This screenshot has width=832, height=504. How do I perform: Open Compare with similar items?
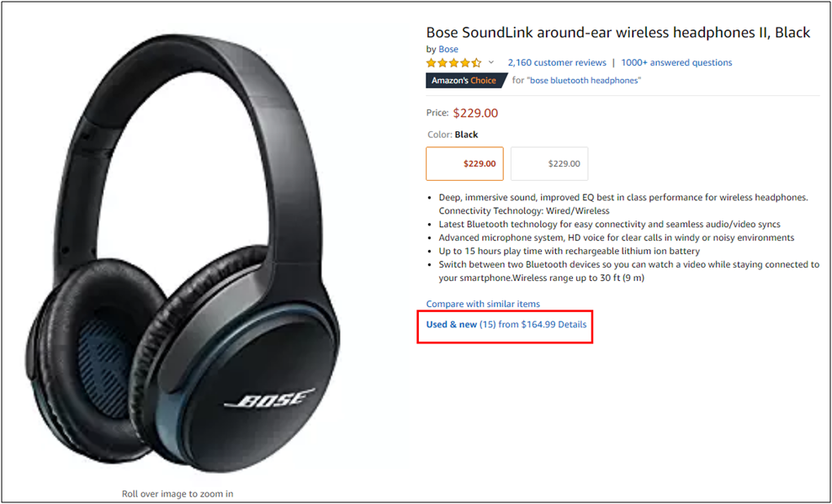click(483, 304)
